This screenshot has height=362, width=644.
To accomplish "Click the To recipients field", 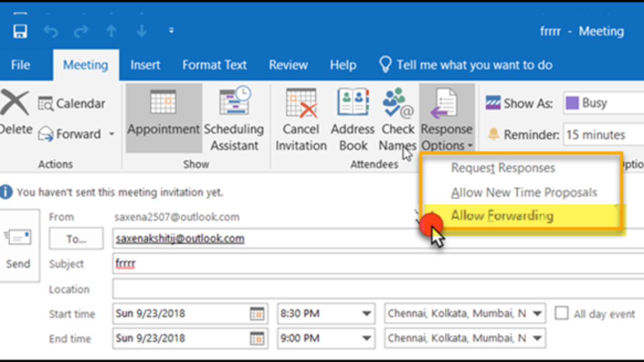I will pyautogui.click(x=378, y=239).
